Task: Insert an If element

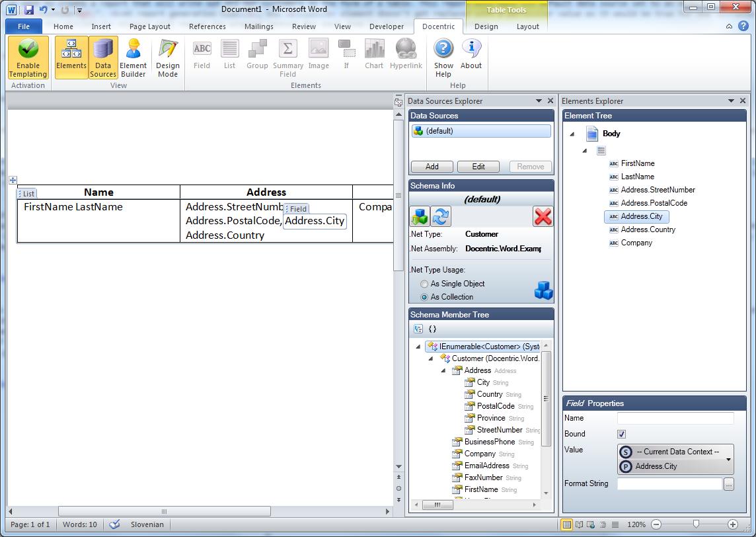Action: click(346, 54)
